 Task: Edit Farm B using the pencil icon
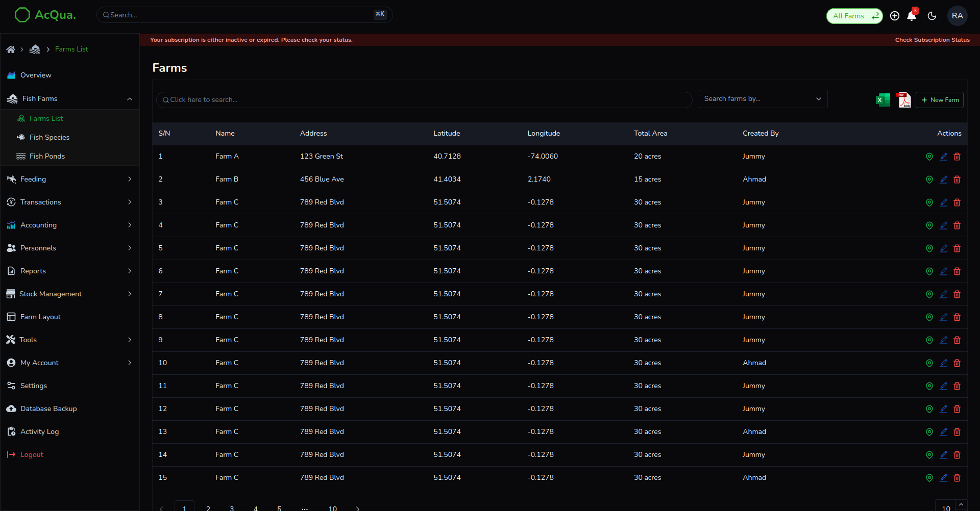[943, 180]
